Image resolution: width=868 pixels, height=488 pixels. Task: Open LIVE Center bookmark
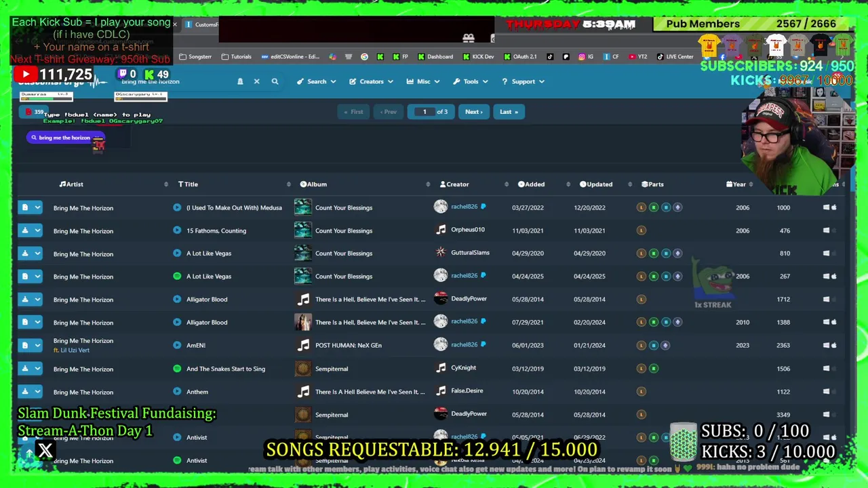675,57
